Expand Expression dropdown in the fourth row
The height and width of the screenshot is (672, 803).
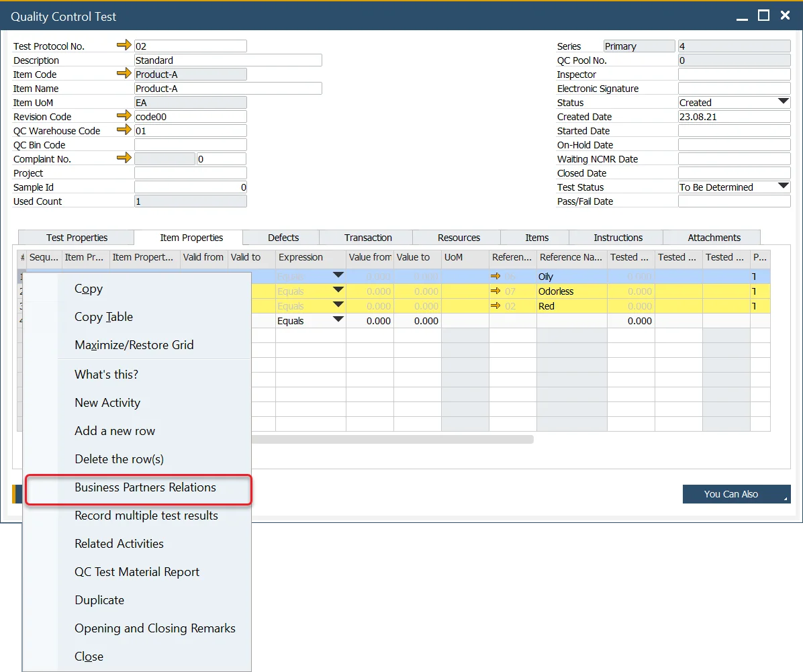point(338,320)
